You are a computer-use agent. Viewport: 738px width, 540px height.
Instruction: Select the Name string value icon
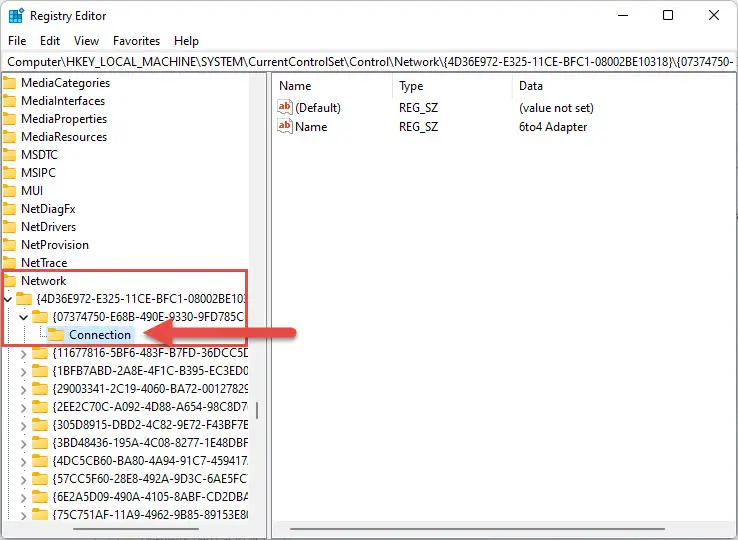(x=285, y=126)
